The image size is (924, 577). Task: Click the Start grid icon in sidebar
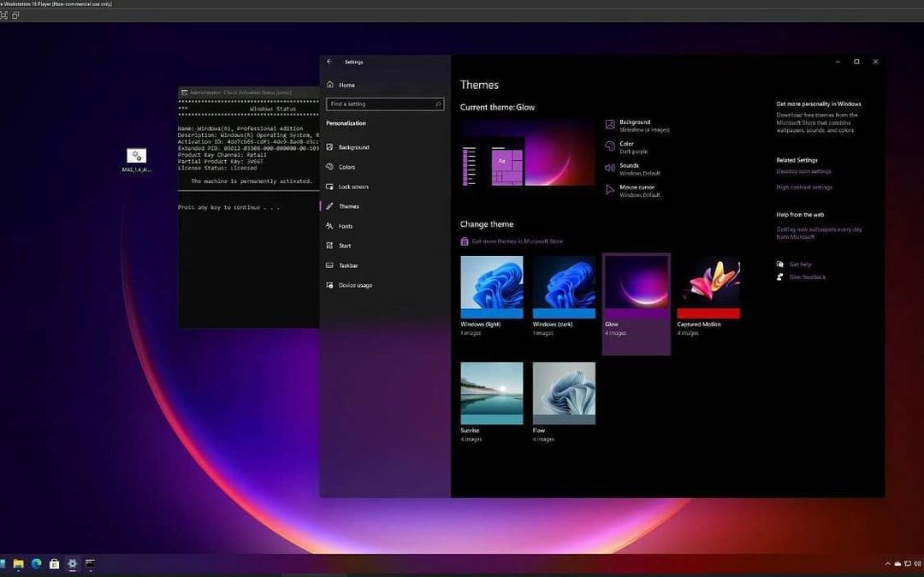(x=329, y=245)
